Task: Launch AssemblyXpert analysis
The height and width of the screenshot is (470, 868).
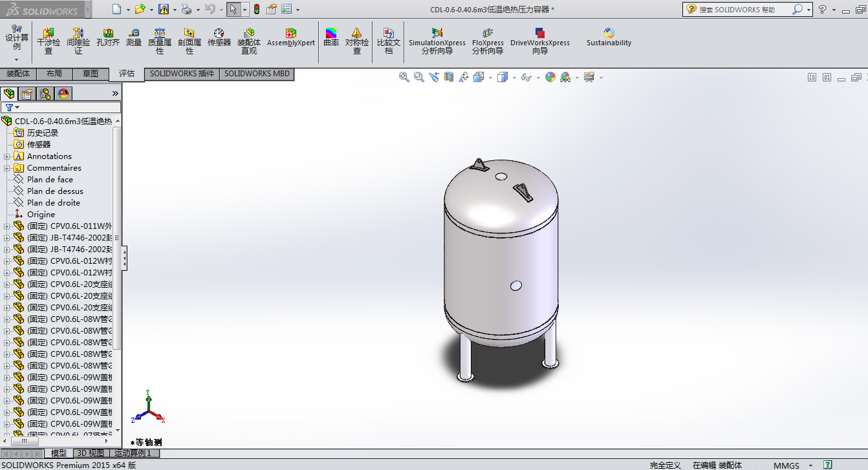Action: click(291, 37)
